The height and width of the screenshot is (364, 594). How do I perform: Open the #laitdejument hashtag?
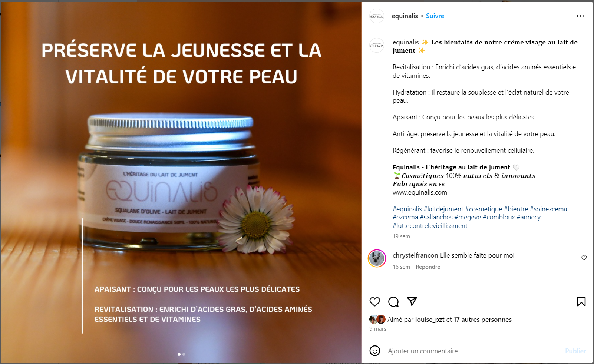[443, 209]
